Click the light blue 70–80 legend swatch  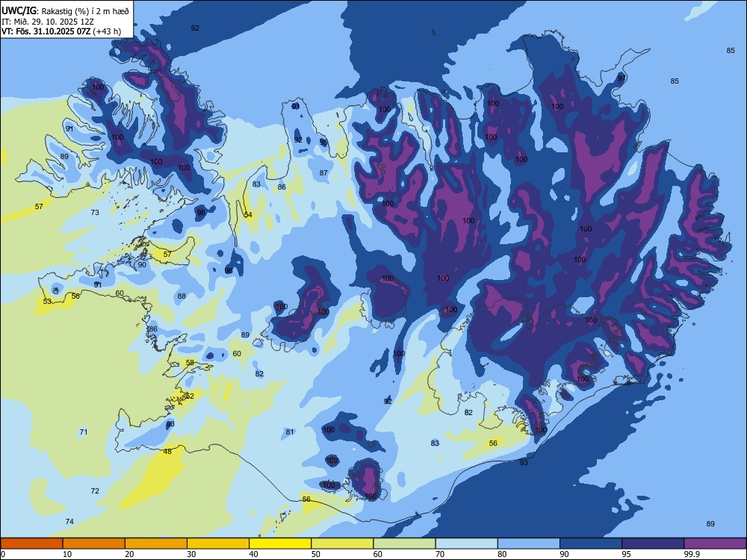pos(466,544)
